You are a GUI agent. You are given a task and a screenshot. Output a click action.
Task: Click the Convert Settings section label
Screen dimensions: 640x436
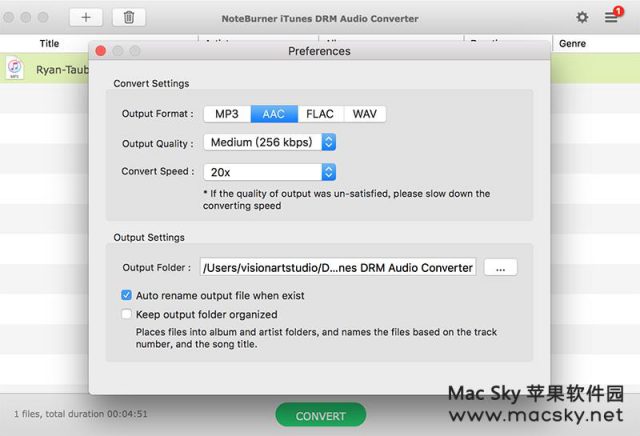click(x=151, y=83)
